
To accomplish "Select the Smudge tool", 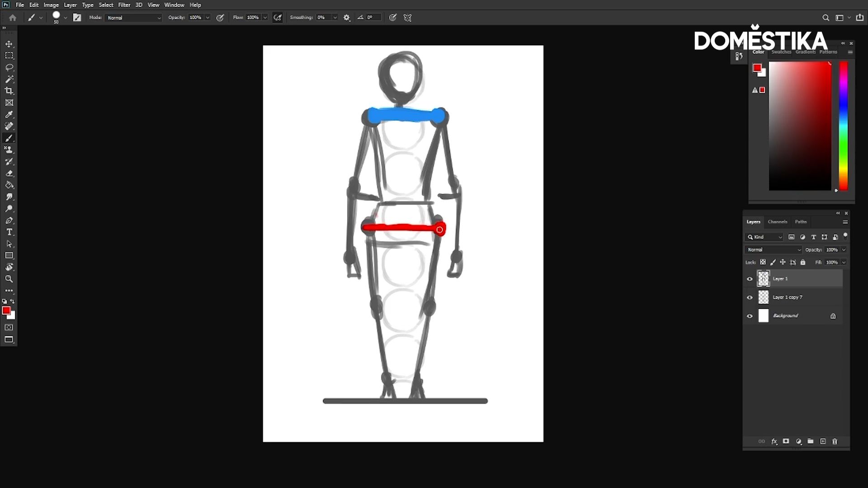I will coord(9,197).
